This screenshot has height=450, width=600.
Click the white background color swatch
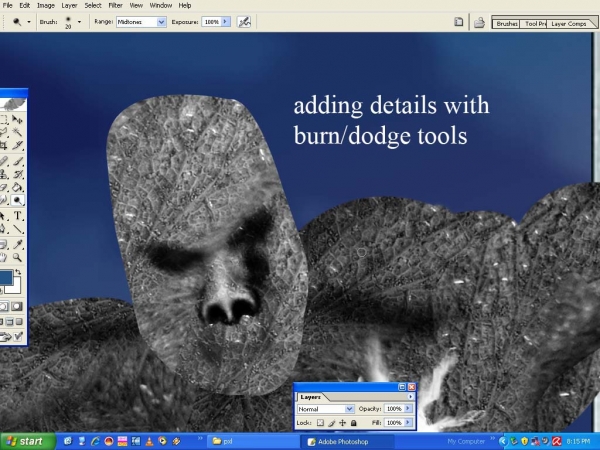point(15,288)
